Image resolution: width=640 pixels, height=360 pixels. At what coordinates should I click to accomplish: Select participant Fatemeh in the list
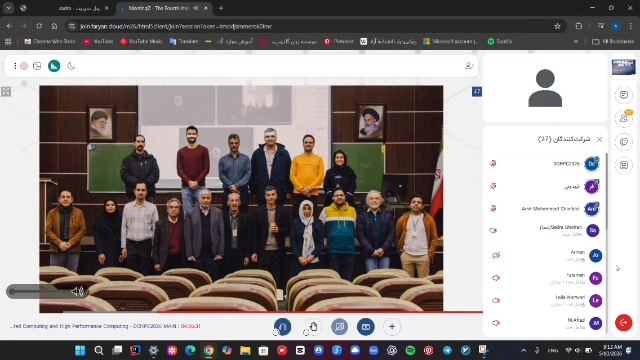pos(546,278)
